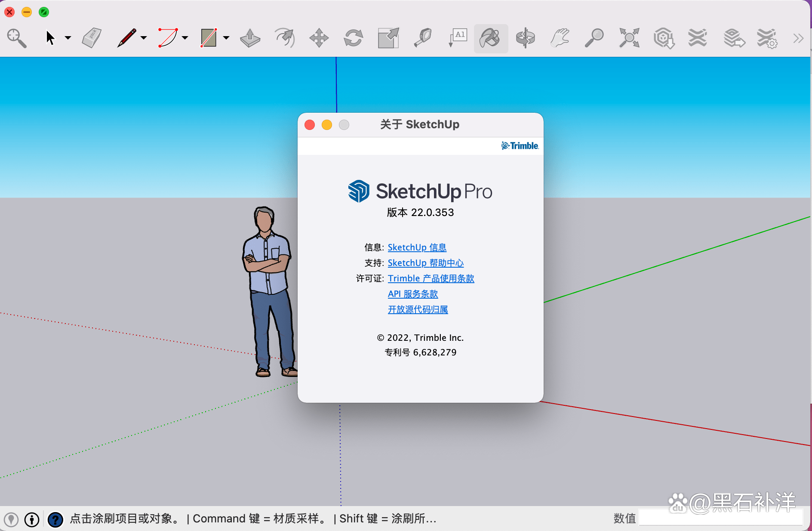Screen dimensions: 812x531
Task: Click © 2022, Trimble Inc. text
Action: 420,338
